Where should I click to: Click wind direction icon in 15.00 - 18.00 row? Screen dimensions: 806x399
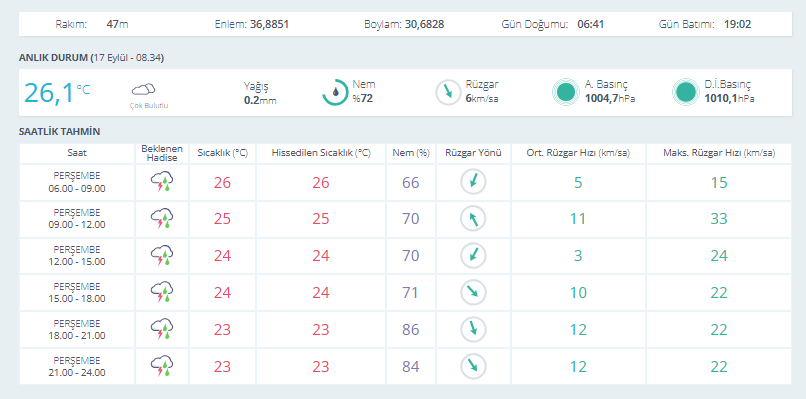click(x=473, y=293)
